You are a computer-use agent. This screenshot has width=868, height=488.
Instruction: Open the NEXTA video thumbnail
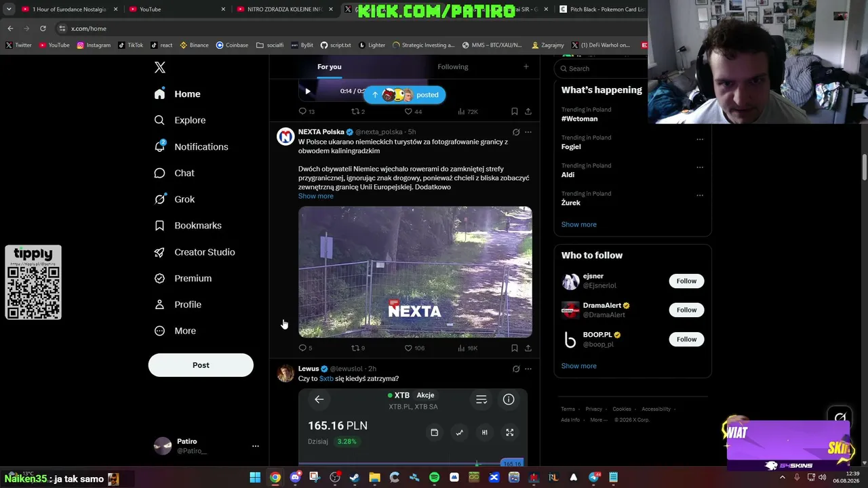point(415,272)
